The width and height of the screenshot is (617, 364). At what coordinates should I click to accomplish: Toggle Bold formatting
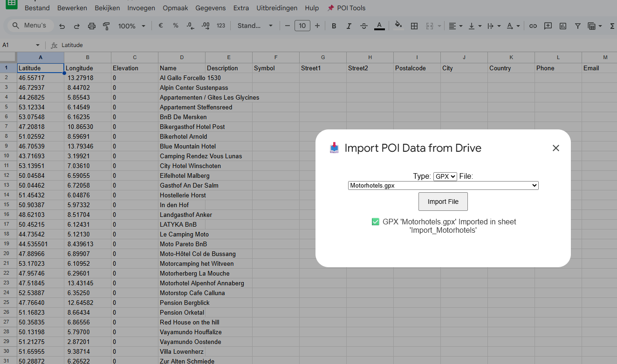pos(334,26)
